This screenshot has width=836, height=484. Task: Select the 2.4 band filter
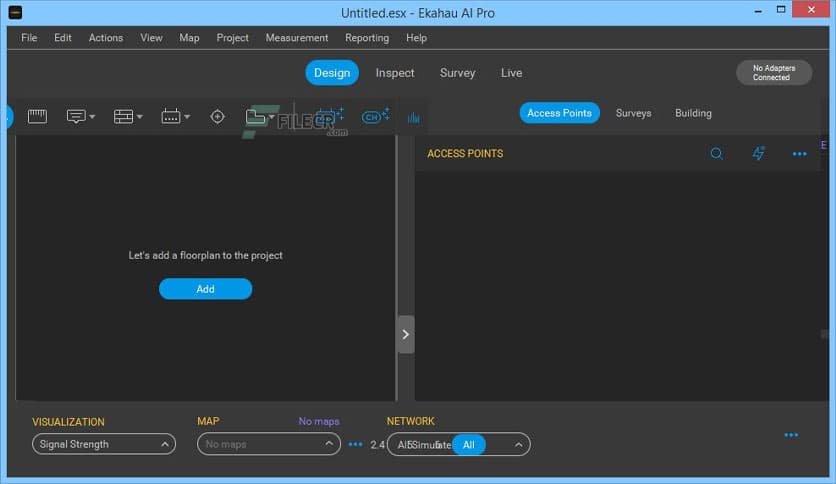tap(377, 444)
